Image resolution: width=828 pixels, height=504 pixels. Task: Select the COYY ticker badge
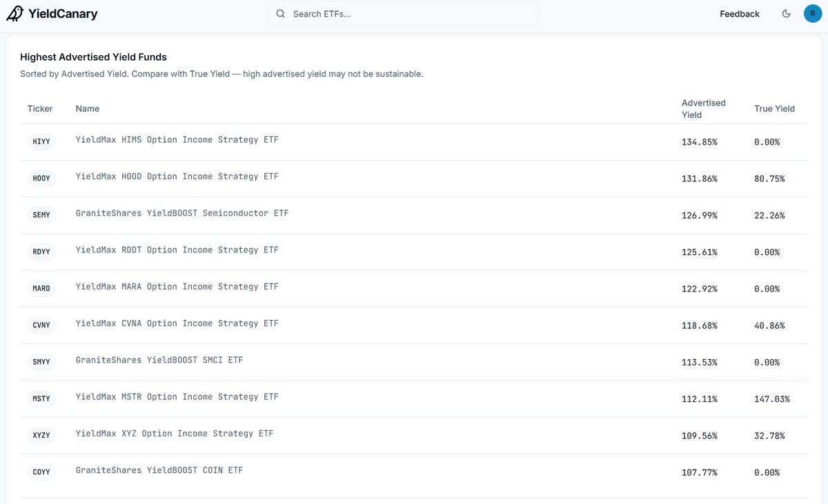(x=41, y=472)
